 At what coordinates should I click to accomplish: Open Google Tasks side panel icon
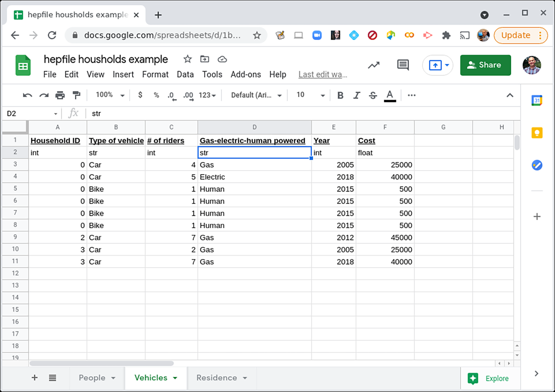coord(537,165)
